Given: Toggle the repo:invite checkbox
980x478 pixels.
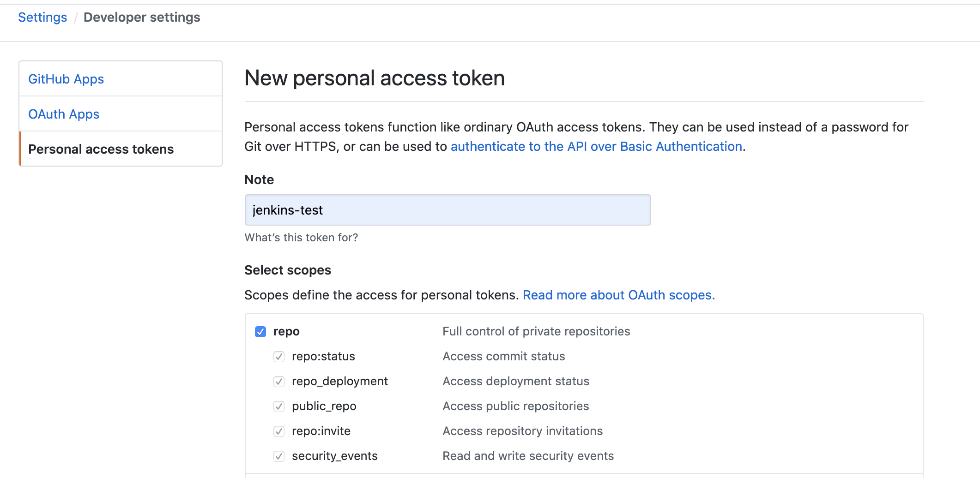Looking at the screenshot, I should point(279,431).
